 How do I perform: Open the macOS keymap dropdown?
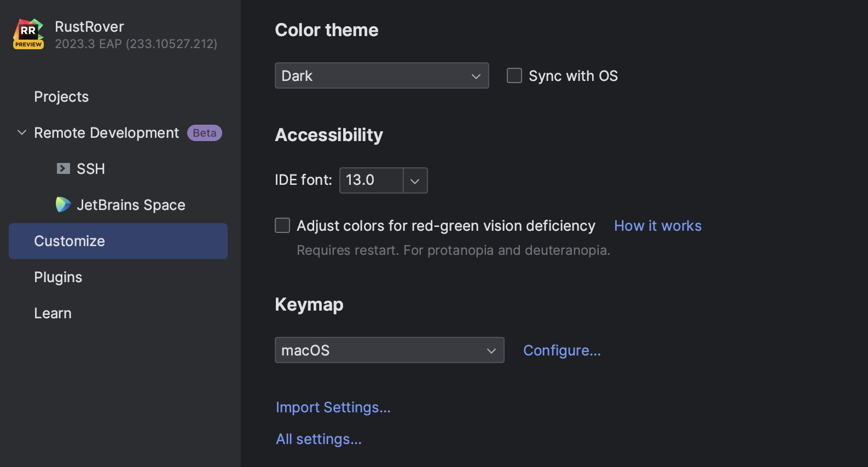point(389,350)
